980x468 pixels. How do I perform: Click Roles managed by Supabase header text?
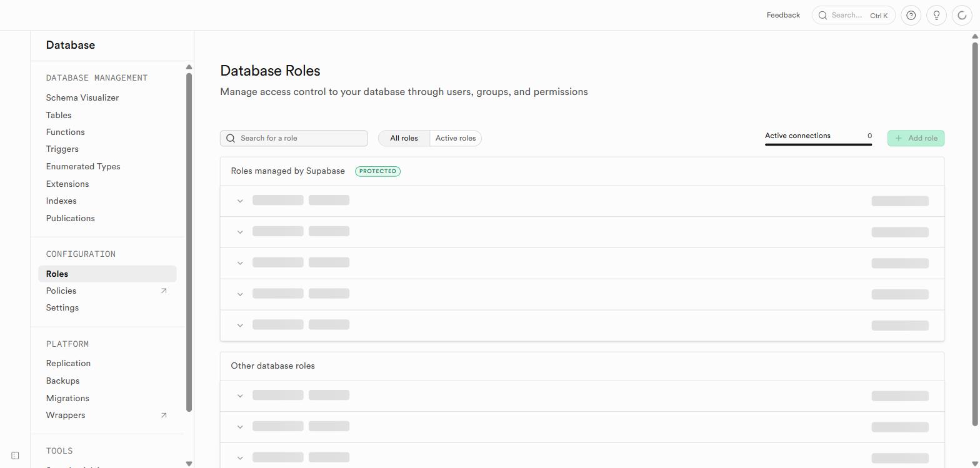(287, 171)
